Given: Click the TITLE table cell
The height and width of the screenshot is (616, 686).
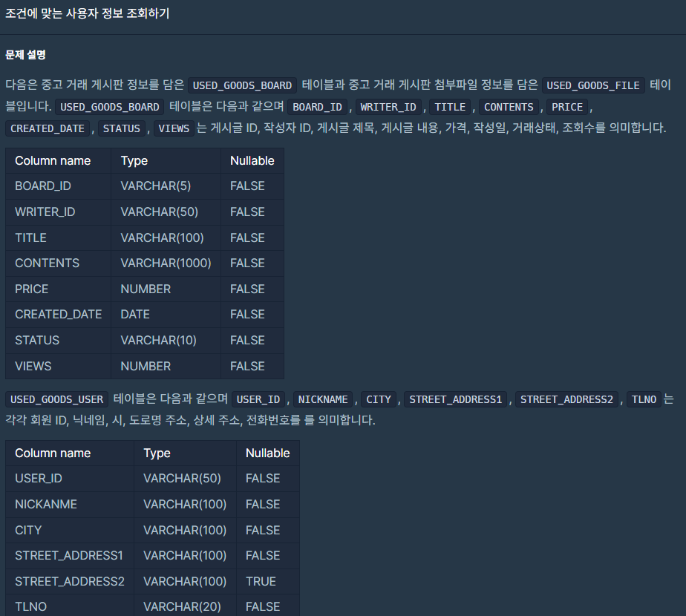Looking at the screenshot, I should click(58, 238).
